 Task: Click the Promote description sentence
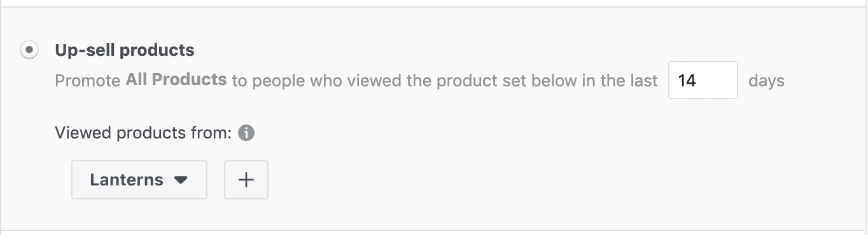[356, 81]
